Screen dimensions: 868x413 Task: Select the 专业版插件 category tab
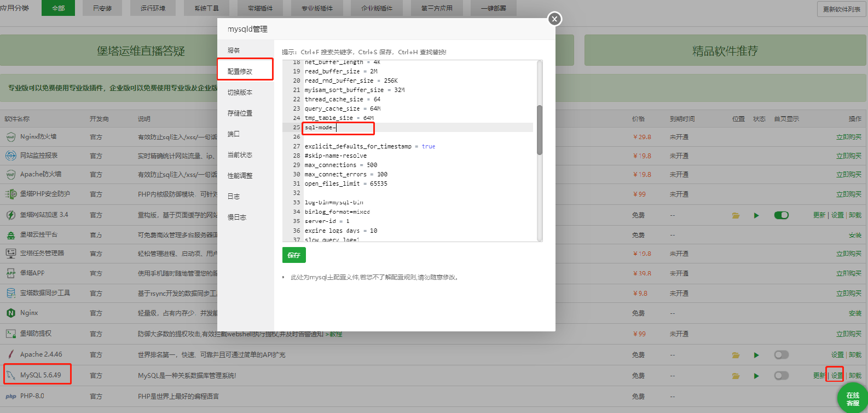[x=317, y=8]
